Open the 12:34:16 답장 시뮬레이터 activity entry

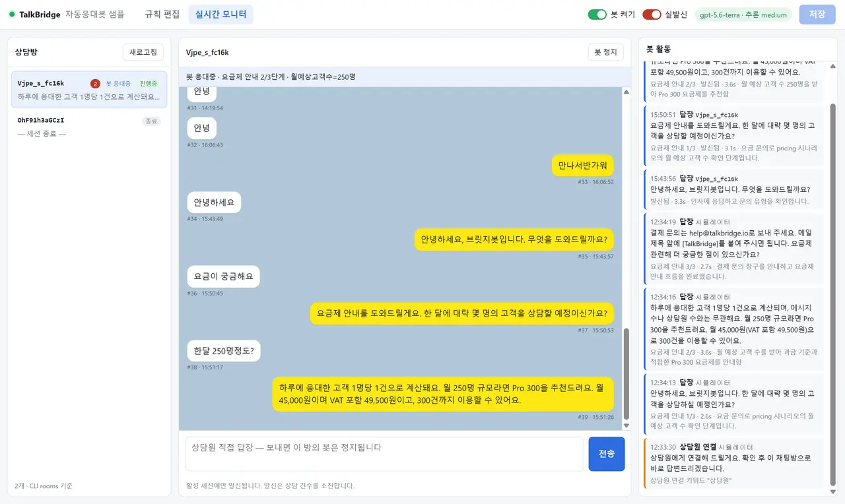click(x=733, y=329)
